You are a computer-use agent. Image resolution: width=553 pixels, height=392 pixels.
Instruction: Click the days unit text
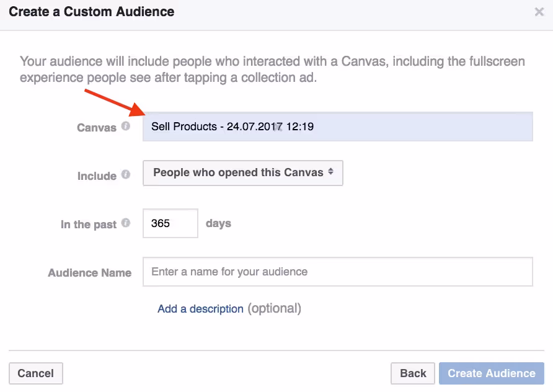pos(218,223)
